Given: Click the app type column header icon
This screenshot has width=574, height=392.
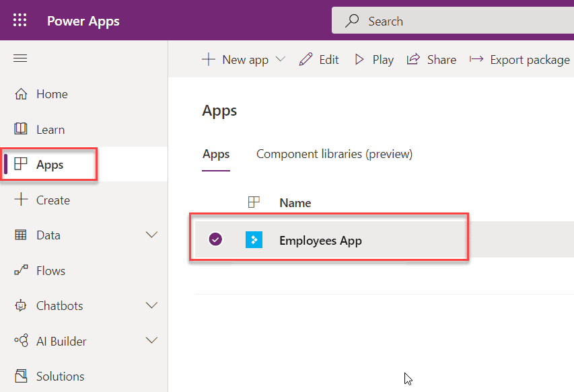Looking at the screenshot, I should (x=254, y=202).
